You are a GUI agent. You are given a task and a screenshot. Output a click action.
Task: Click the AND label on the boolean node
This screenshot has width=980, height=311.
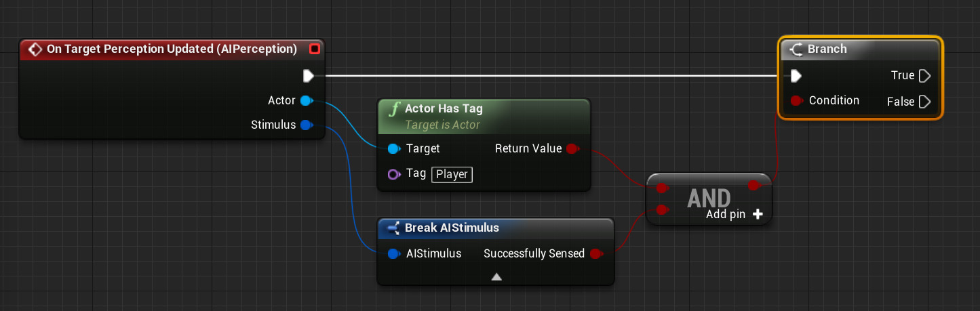click(x=709, y=198)
